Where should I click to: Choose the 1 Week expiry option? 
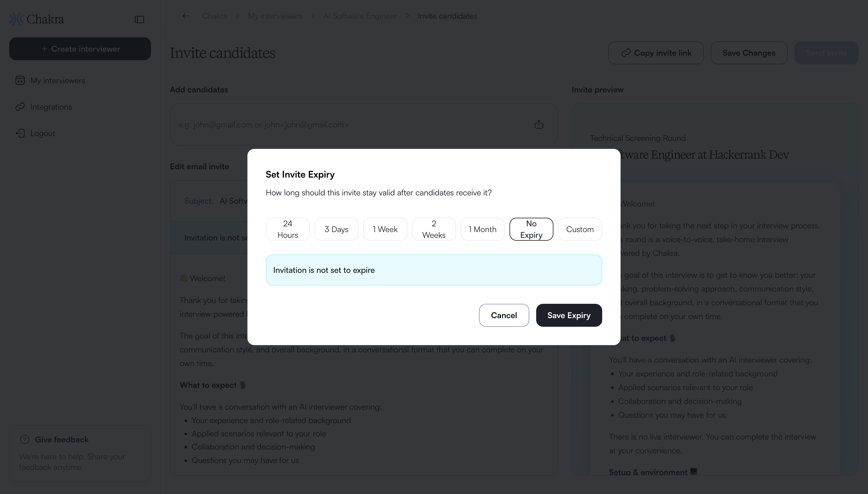(385, 230)
